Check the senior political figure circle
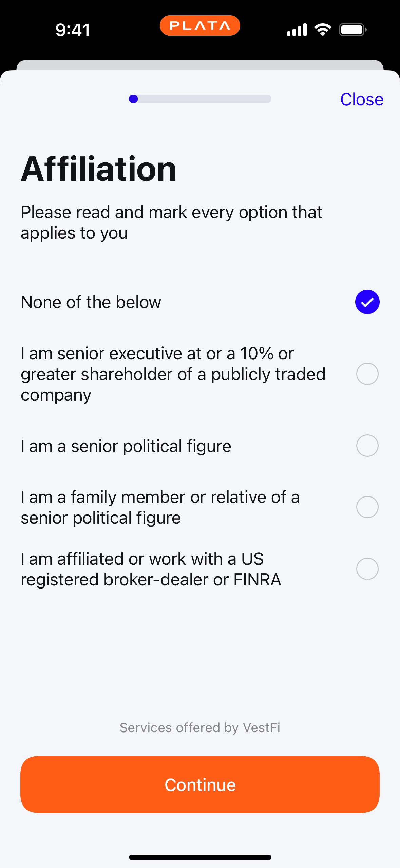400x868 pixels. pos(367,446)
